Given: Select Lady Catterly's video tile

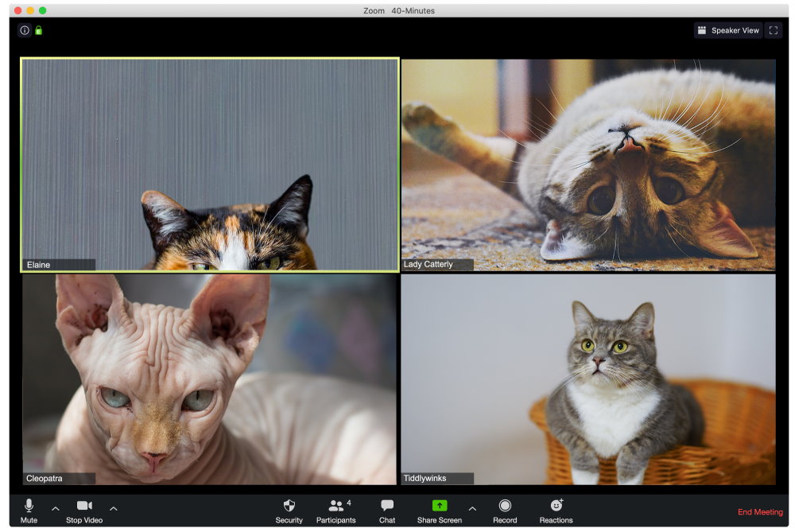Looking at the screenshot, I should pyautogui.click(x=588, y=165).
